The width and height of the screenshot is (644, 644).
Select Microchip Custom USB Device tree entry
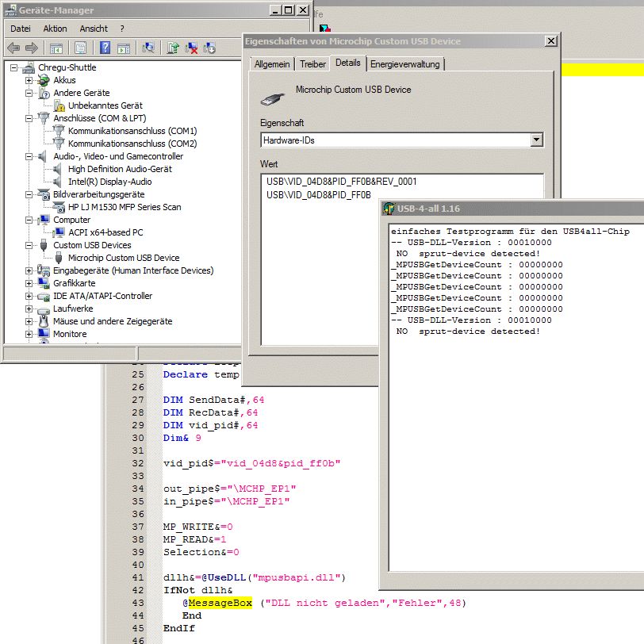[124, 258]
